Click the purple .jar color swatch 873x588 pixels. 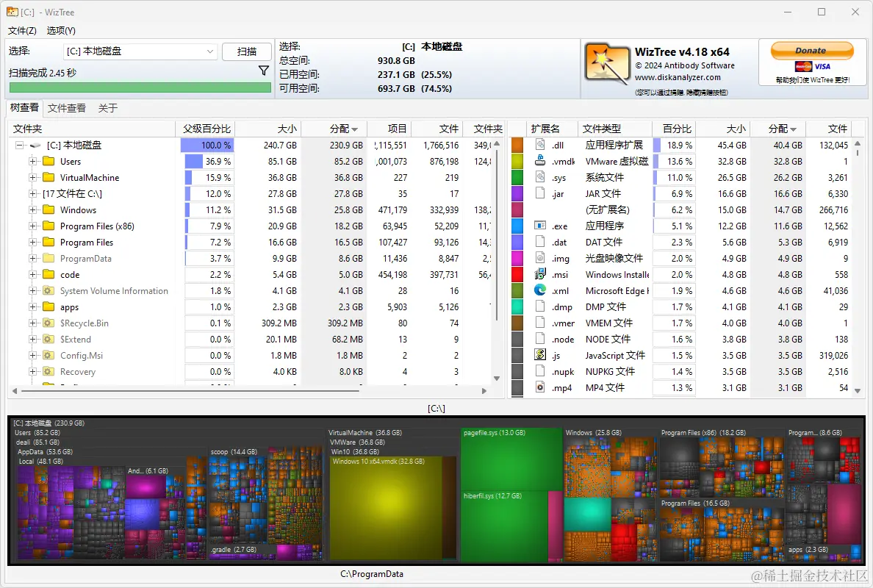click(x=517, y=193)
